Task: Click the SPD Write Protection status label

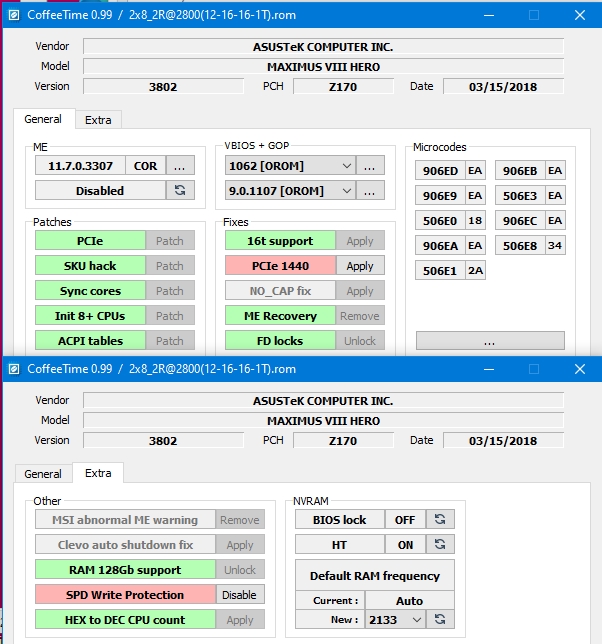Action: [125, 595]
